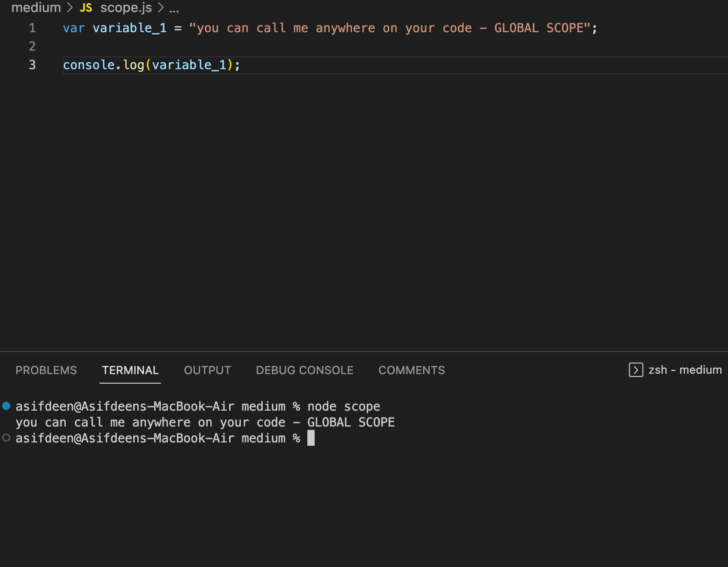Click the log method on line 3
The width and height of the screenshot is (728, 567).
point(133,65)
